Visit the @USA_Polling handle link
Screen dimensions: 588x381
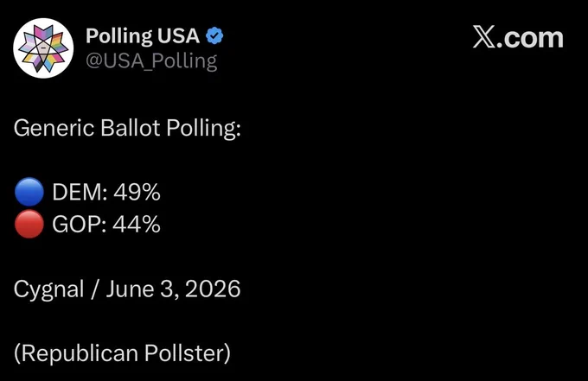(151, 60)
